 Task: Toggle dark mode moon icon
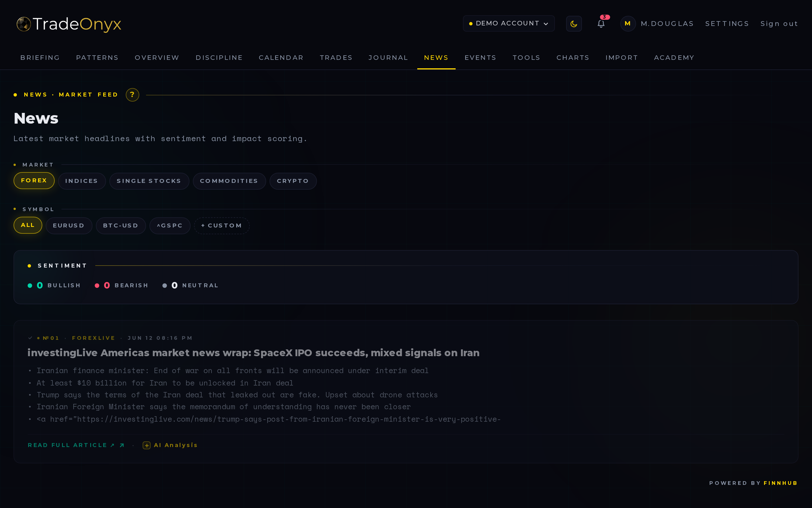click(x=574, y=23)
